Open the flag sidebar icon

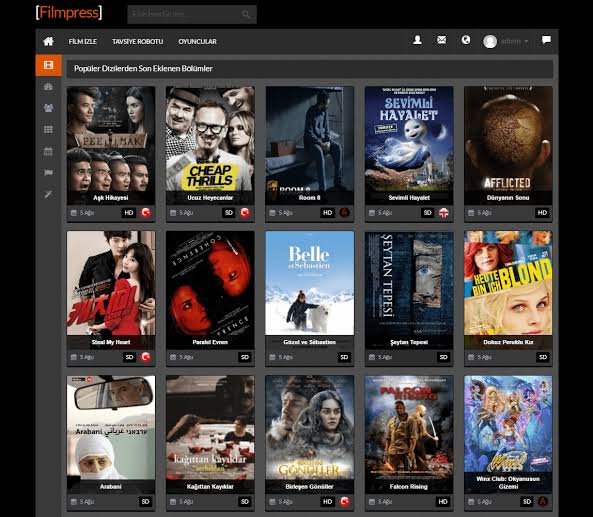tap(48, 173)
